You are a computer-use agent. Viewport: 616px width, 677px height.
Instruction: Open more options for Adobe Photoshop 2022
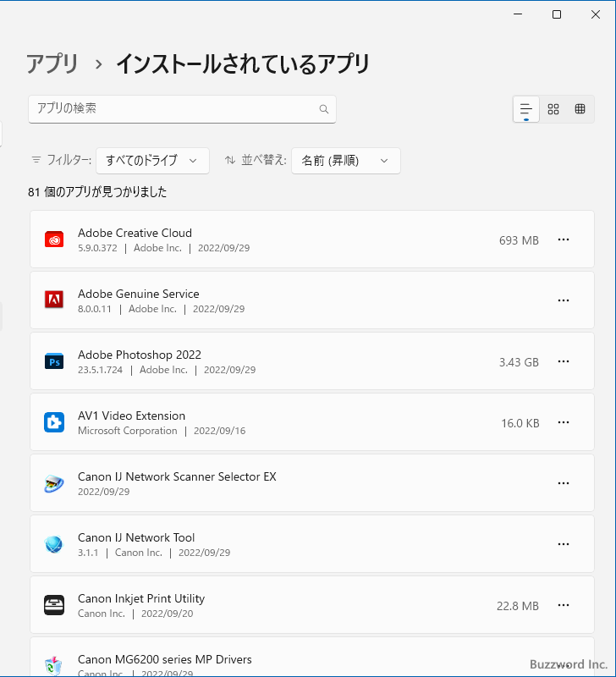coord(564,361)
